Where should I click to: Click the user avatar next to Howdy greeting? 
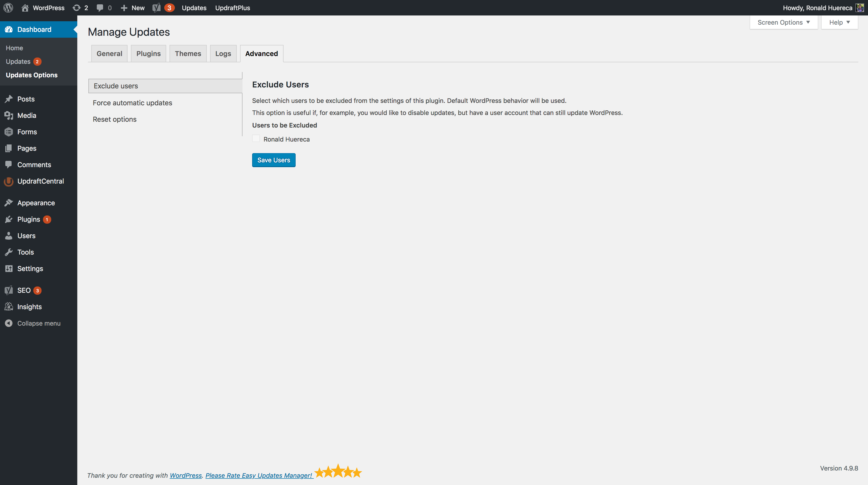(x=860, y=8)
